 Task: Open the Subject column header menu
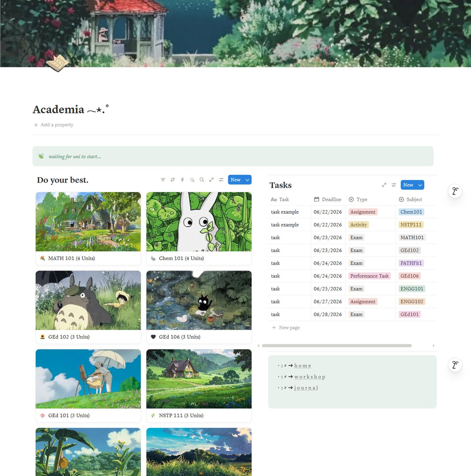(416, 200)
